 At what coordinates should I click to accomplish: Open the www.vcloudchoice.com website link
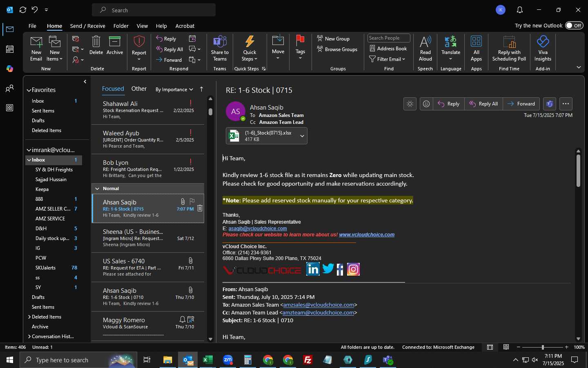[366, 235]
